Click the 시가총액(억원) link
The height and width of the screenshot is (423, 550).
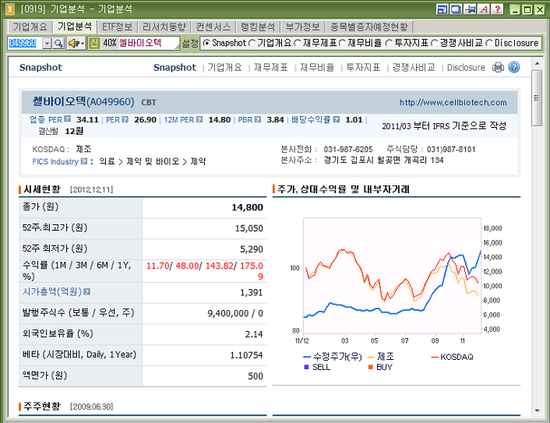click(52, 291)
